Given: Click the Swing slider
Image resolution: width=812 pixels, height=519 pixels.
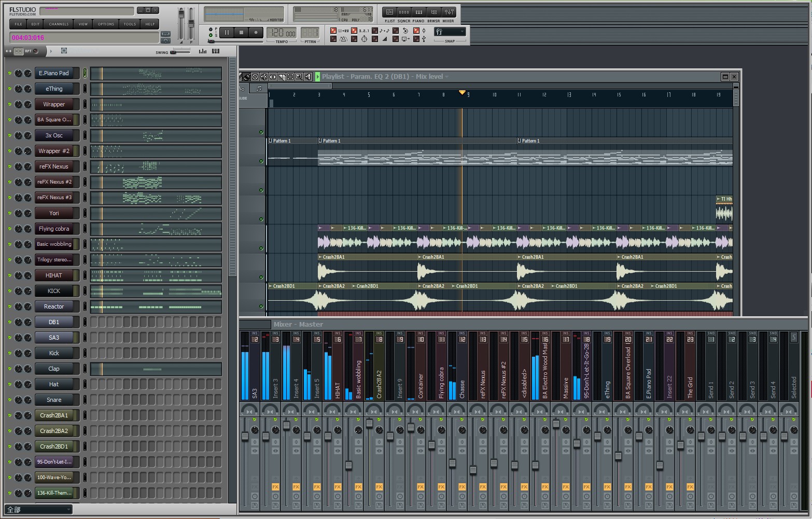Looking at the screenshot, I should pyautogui.click(x=180, y=52).
